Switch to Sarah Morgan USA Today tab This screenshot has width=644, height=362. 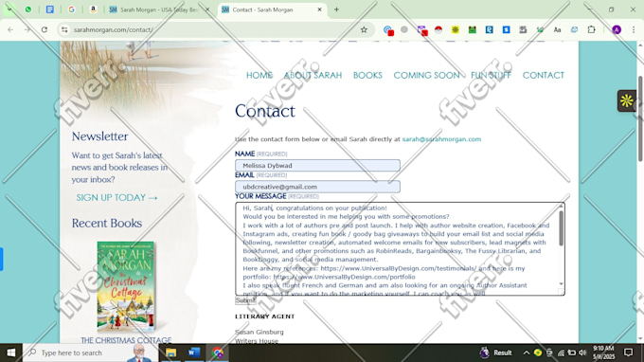158,9
